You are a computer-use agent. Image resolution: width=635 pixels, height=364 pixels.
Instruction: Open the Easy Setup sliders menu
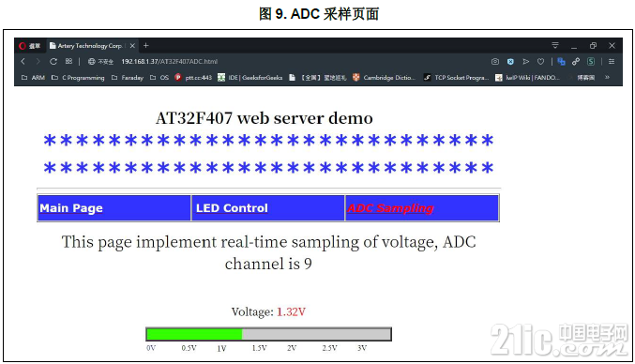pyautogui.click(x=612, y=62)
